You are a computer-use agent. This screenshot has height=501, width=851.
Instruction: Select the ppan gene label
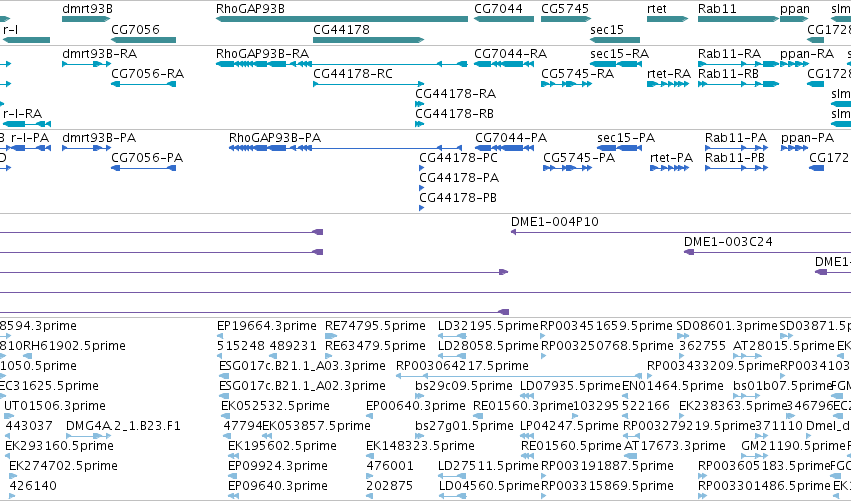click(795, 9)
